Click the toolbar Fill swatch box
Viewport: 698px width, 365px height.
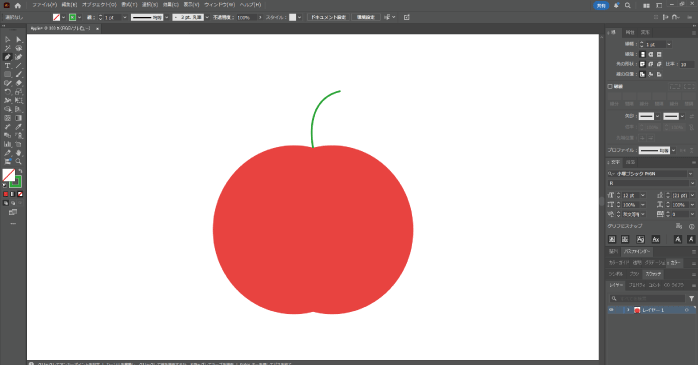pyautogui.click(x=8, y=175)
